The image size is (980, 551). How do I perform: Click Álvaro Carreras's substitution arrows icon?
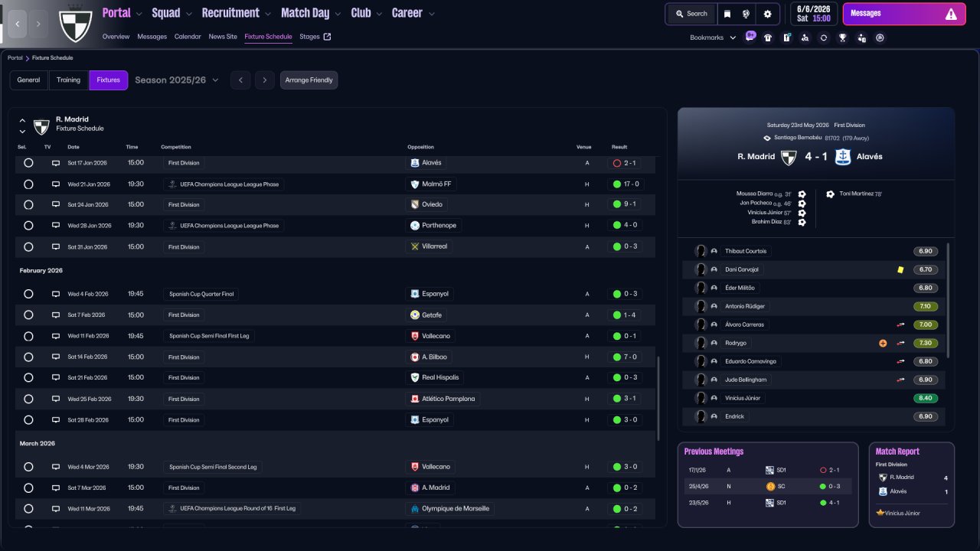[900, 324]
